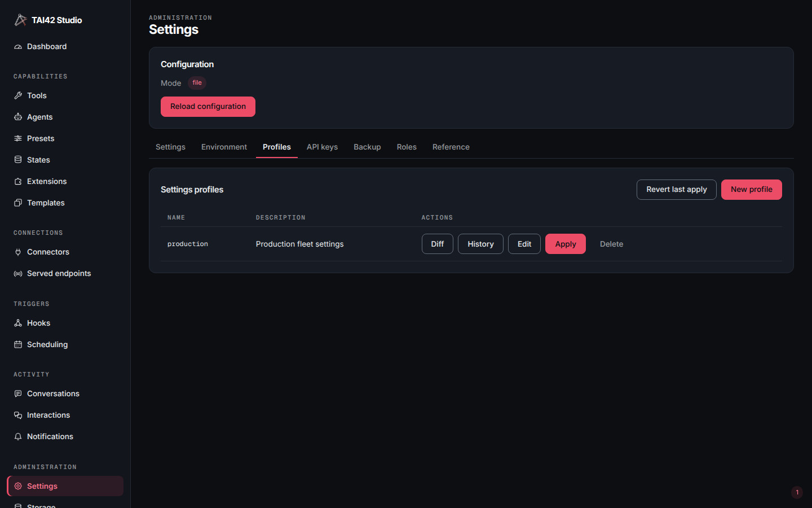Go to Interactions
Viewport: 812px width, 508px height.
(65, 415)
